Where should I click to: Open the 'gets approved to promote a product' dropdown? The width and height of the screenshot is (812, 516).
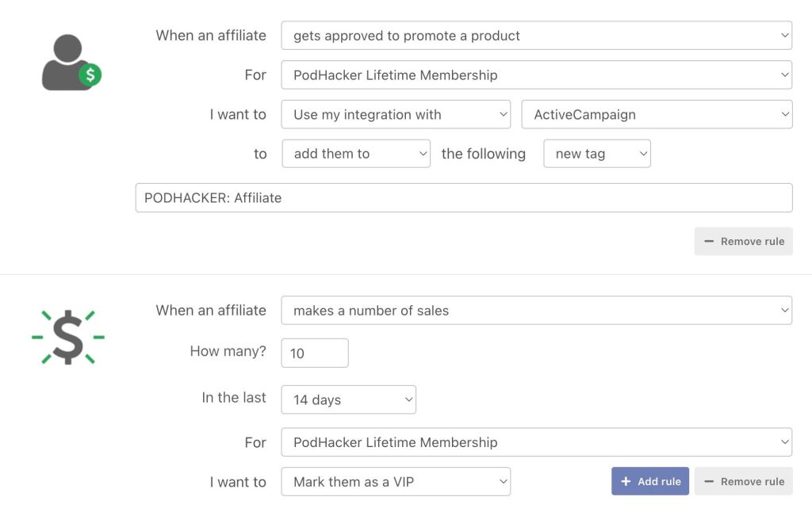point(536,36)
